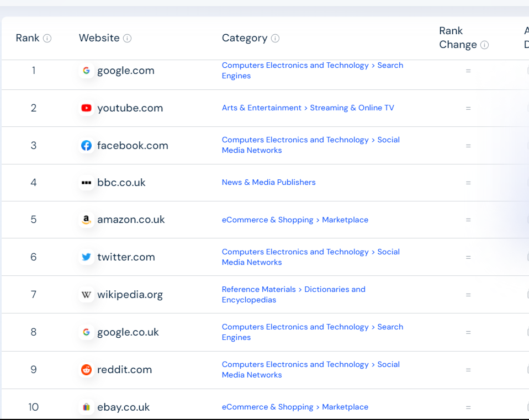Screen dimensions: 529x420
Task: Click the Reddit favicon icon
Action: 86,369
